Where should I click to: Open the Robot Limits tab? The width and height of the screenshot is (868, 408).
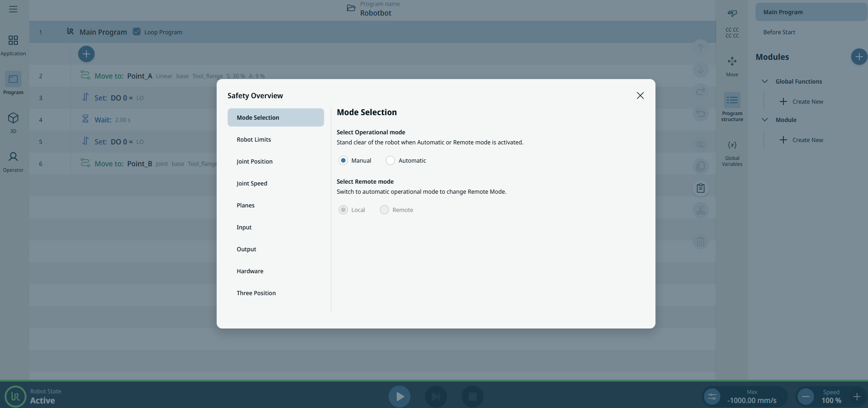click(254, 139)
